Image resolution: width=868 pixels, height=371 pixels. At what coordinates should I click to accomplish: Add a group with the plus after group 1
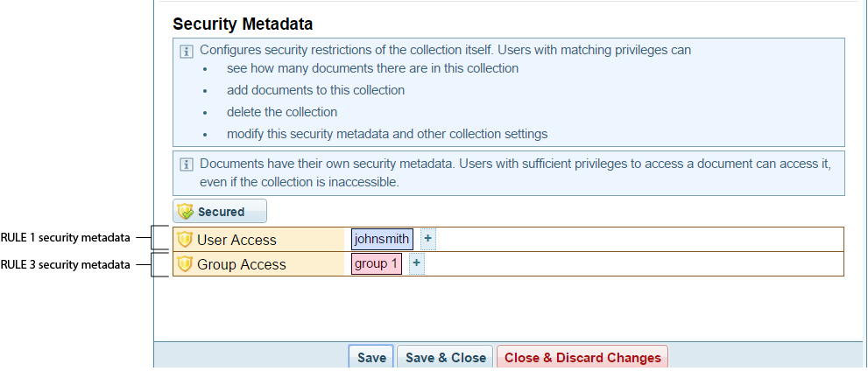pos(417,262)
